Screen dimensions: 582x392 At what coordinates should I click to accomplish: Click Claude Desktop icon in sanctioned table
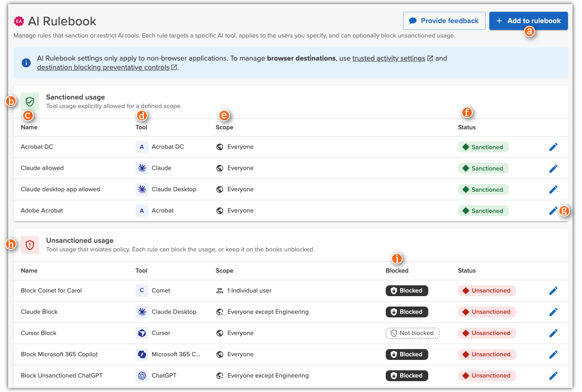coord(142,189)
